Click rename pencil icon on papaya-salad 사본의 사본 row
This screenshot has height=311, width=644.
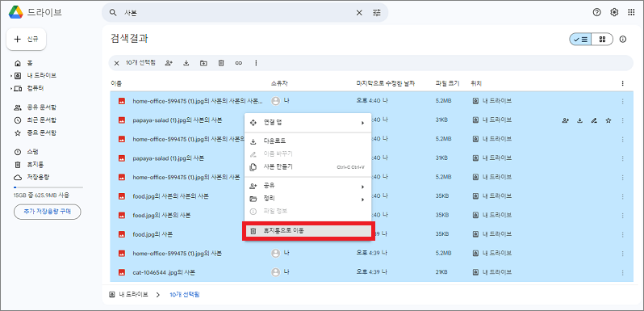[x=594, y=120]
